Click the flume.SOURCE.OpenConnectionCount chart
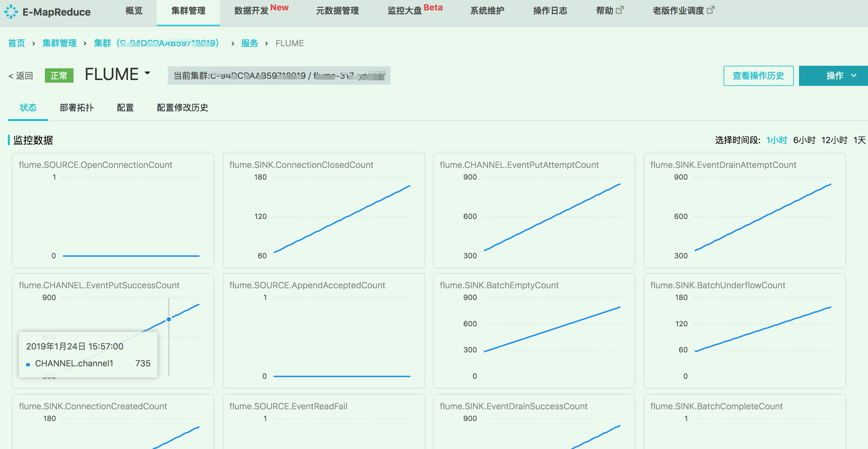This screenshot has height=449, width=868. coord(113,210)
